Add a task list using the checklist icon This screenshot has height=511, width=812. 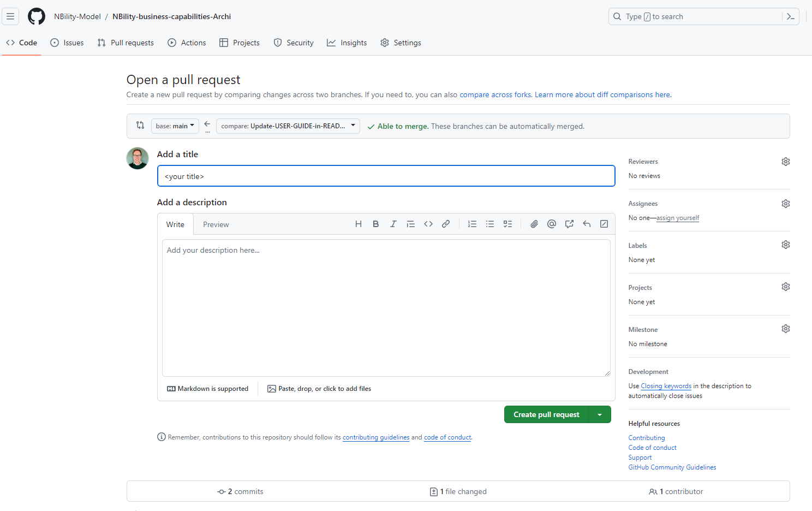tap(507, 224)
